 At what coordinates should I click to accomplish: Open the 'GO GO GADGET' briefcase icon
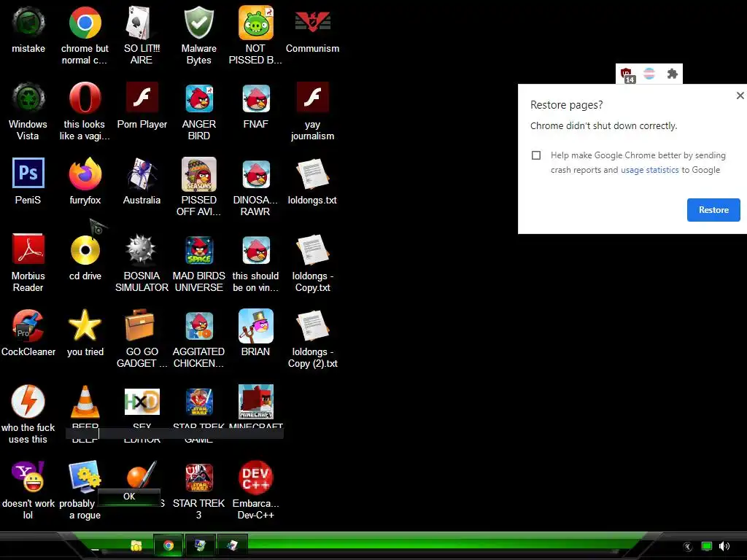coord(139,325)
